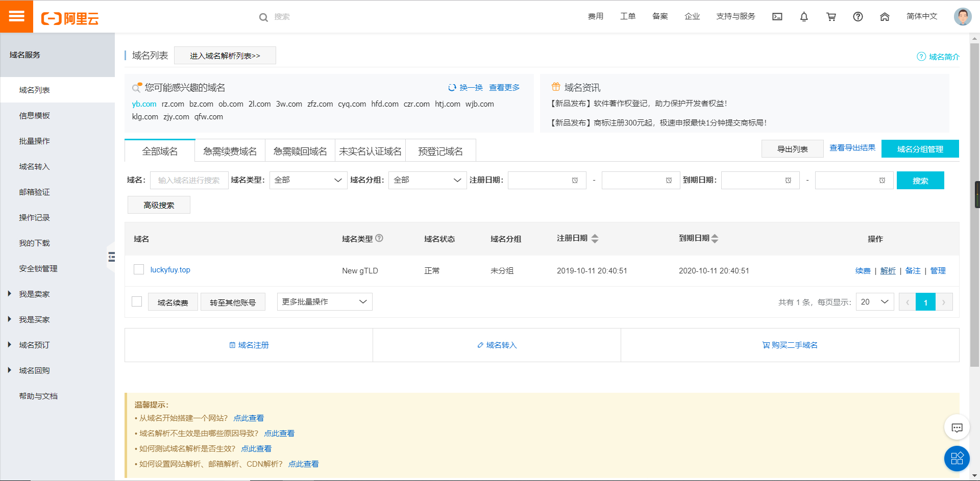
Task: Sort by 到期日期 arrows
Action: tap(715, 239)
